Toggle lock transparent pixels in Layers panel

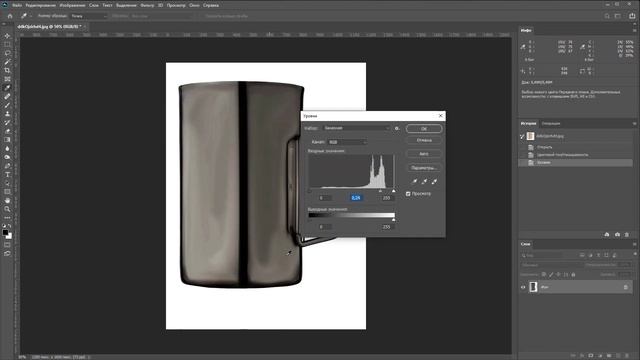click(x=544, y=275)
